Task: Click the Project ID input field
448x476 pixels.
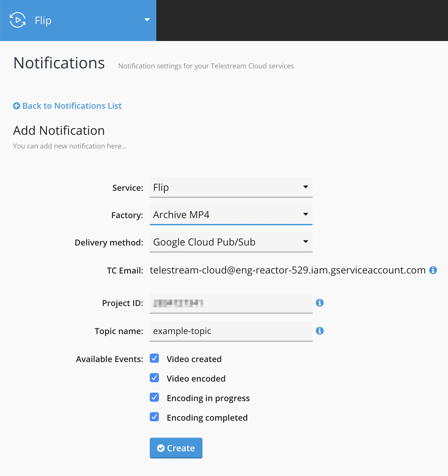Action: point(231,303)
